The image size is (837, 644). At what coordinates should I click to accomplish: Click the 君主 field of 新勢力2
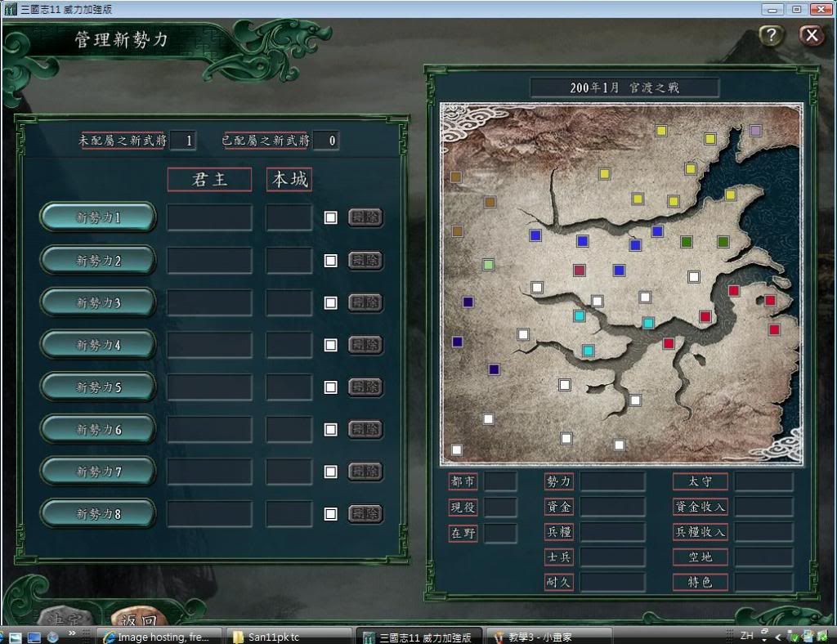210,261
